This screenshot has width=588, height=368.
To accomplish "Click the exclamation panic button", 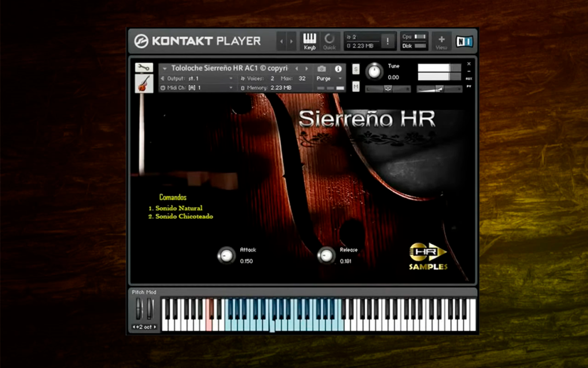I will 388,41.
